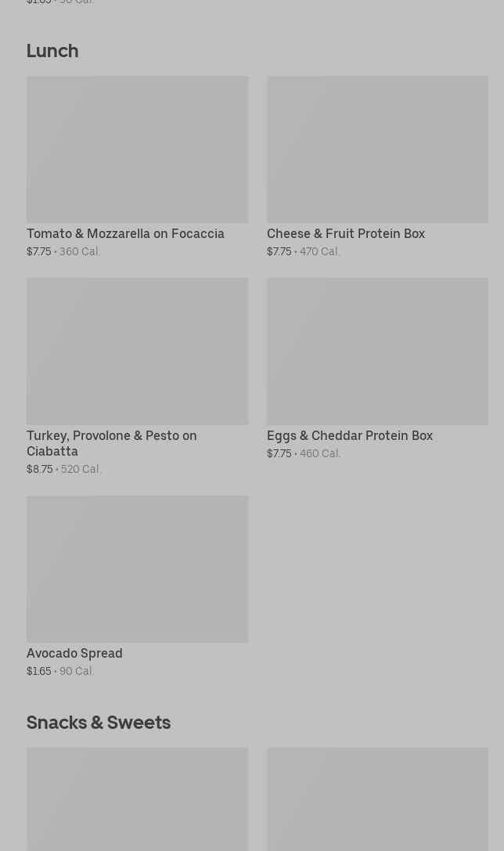504x851 pixels.
Task: Click the $7.75 470 Cal. price line
Action: pyautogui.click(x=304, y=251)
